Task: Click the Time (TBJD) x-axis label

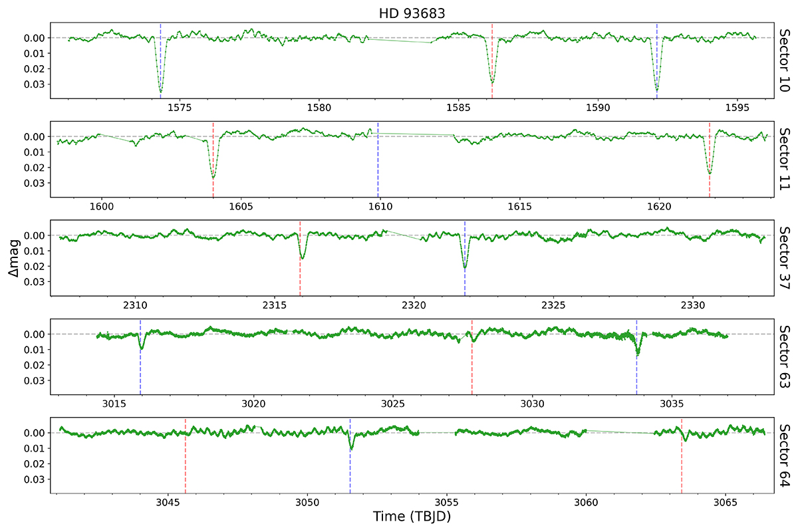Action: (412, 516)
